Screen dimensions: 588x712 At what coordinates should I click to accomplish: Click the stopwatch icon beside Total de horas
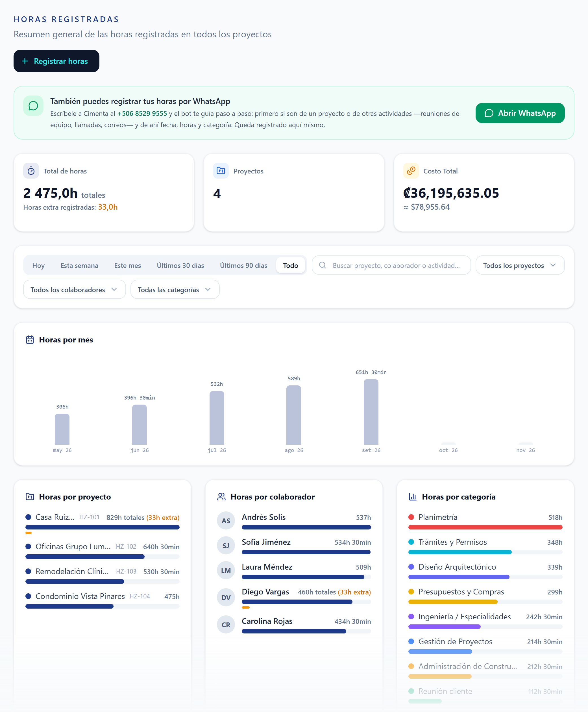31,171
